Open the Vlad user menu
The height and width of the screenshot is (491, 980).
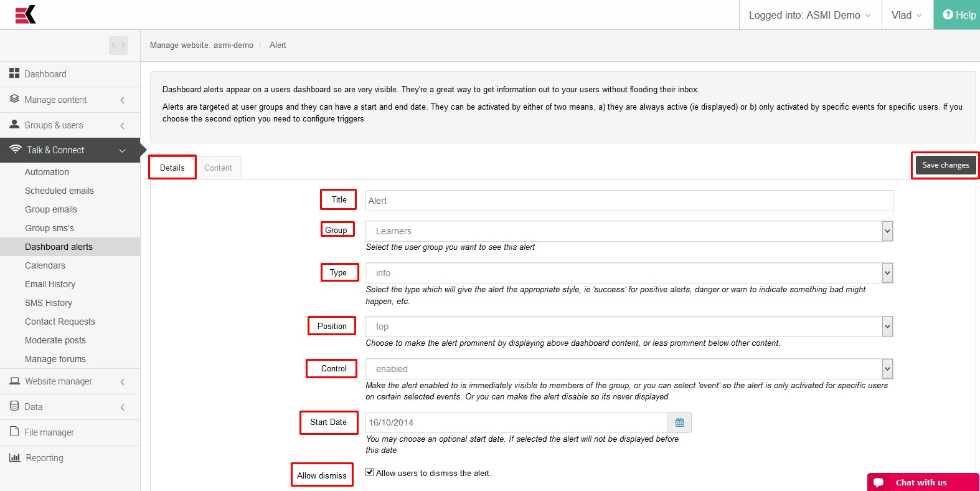pyautogui.click(x=907, y=15)
